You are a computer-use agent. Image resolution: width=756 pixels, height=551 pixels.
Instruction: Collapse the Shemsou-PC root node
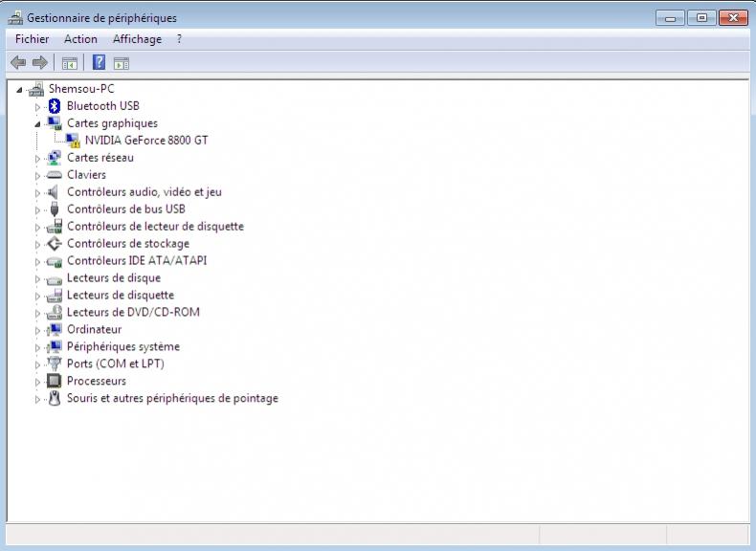tap(19, 90)
